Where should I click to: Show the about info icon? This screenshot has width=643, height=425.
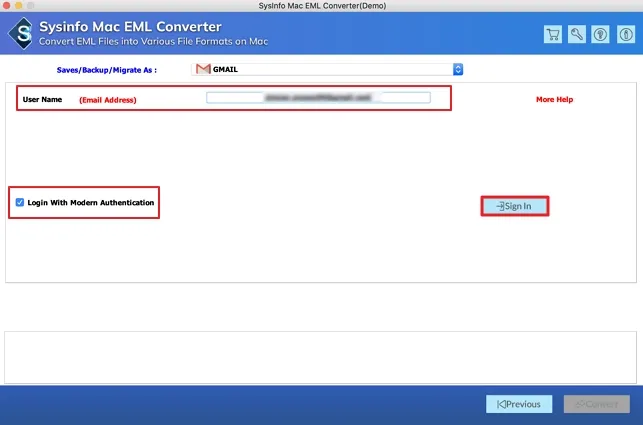click(x=626, y=34)
